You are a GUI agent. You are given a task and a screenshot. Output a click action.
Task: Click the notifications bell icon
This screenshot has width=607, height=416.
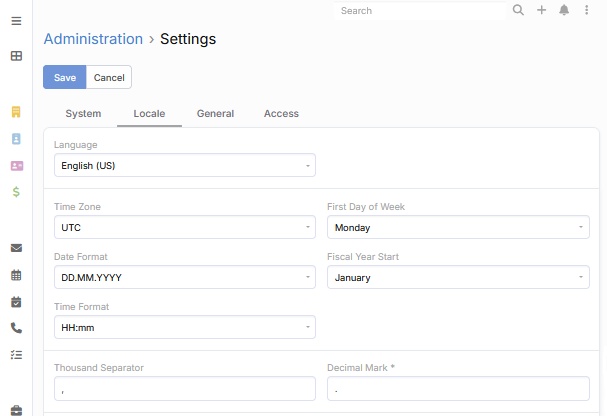click(564, 11)
